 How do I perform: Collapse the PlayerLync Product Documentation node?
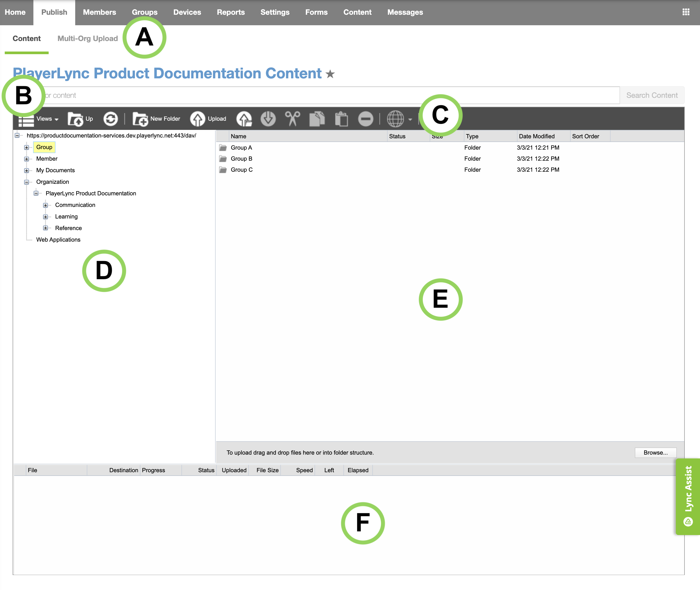36,193
